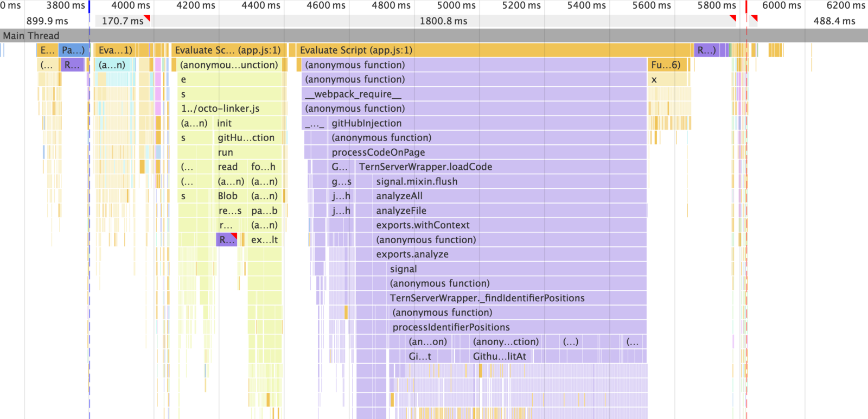The height and width of the screenshot is (419, 868).
Task: Click the purple 'R…' block with red corner
Action: tap(227, 240)
